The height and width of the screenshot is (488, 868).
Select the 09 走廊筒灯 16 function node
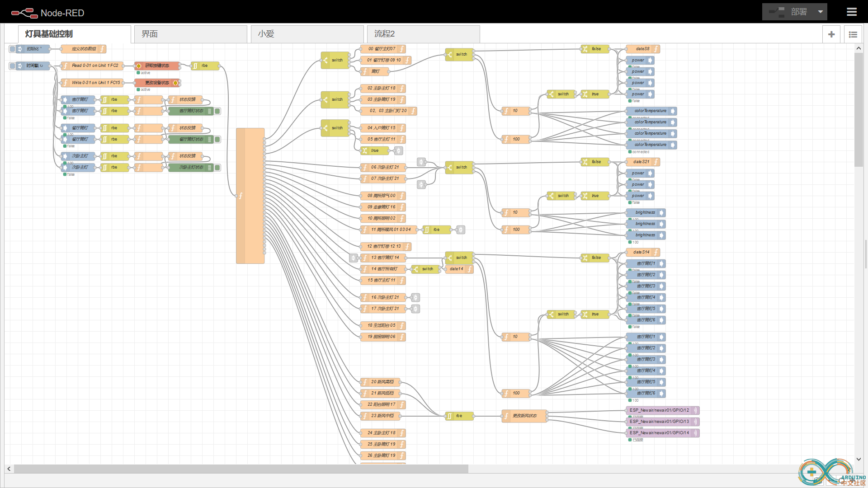point(383,207)
